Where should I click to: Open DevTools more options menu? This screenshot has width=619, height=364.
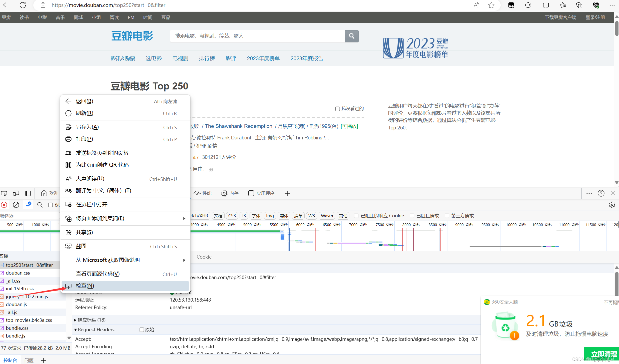[589, 193]
